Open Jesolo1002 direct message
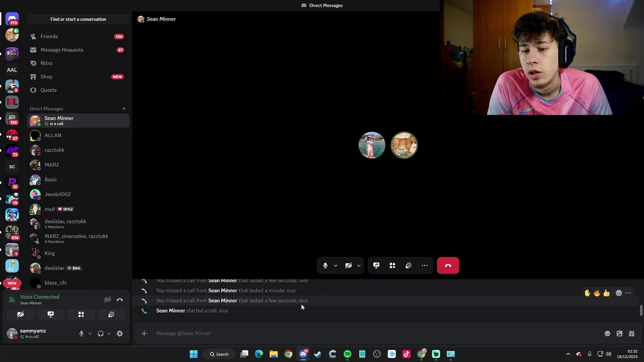 pyautogui.click(x=78, y=194)
